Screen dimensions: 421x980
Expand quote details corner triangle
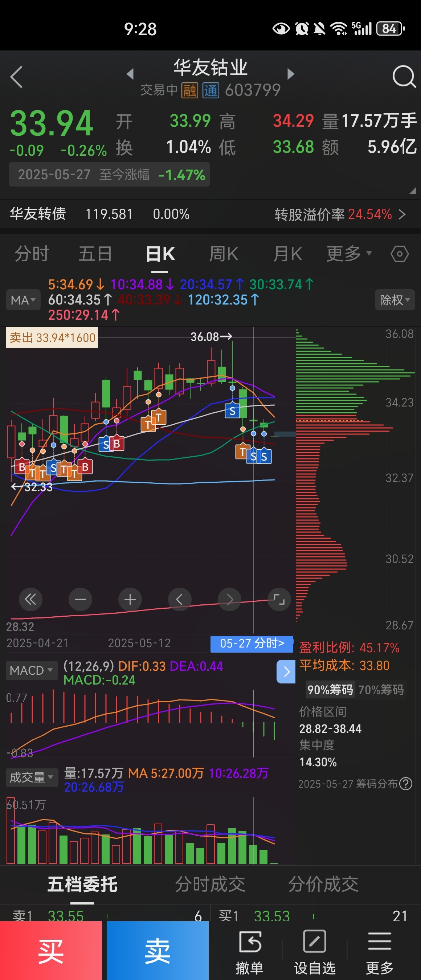(413, 191)
